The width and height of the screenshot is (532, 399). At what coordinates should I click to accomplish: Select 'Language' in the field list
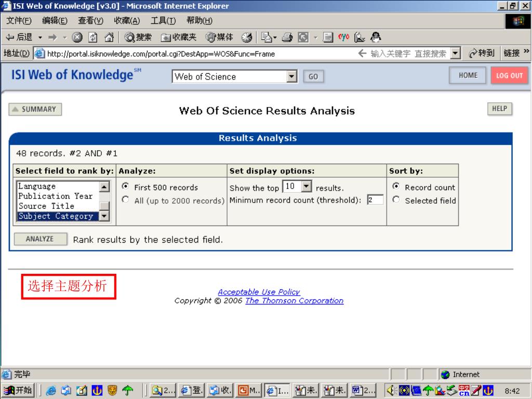point(58,187)
